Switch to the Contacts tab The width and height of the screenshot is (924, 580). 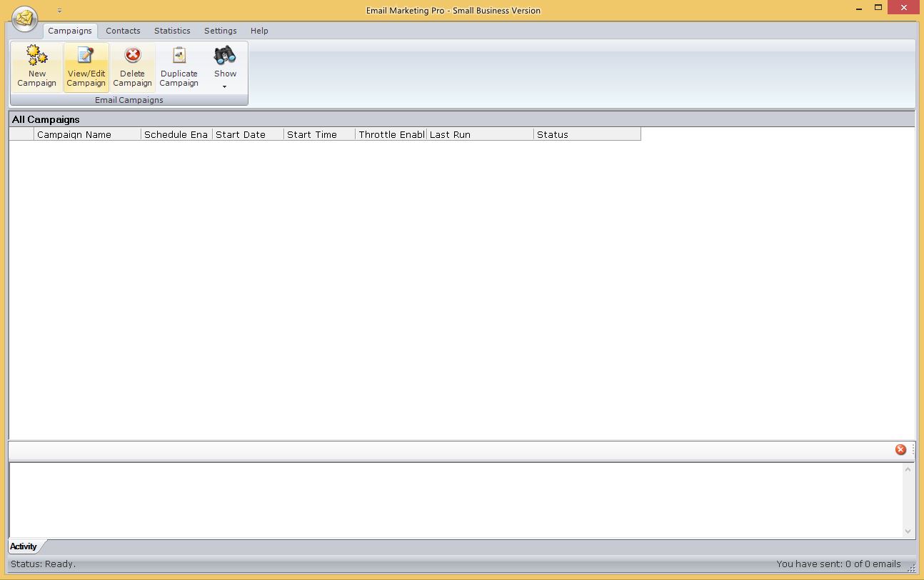tap(122, 30)
